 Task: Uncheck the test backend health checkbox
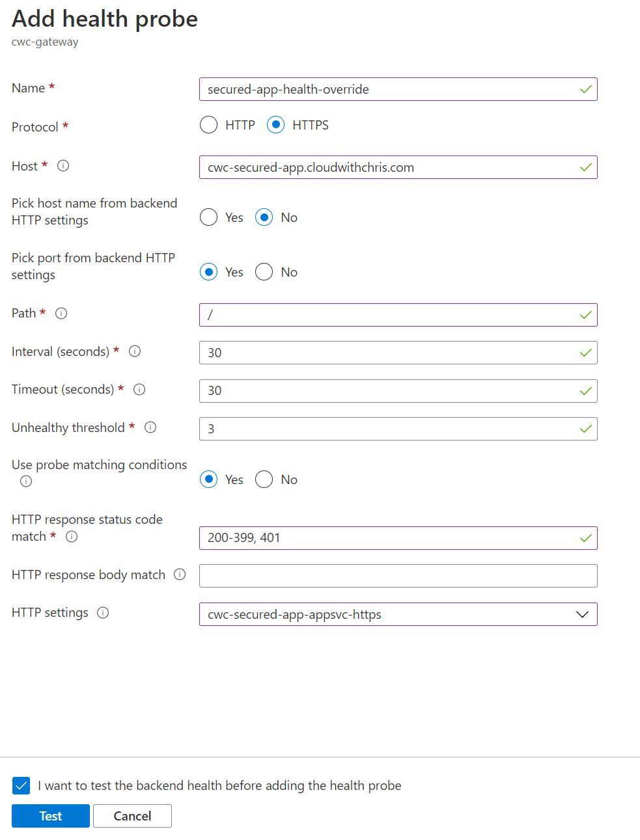[x=21, y=785]
